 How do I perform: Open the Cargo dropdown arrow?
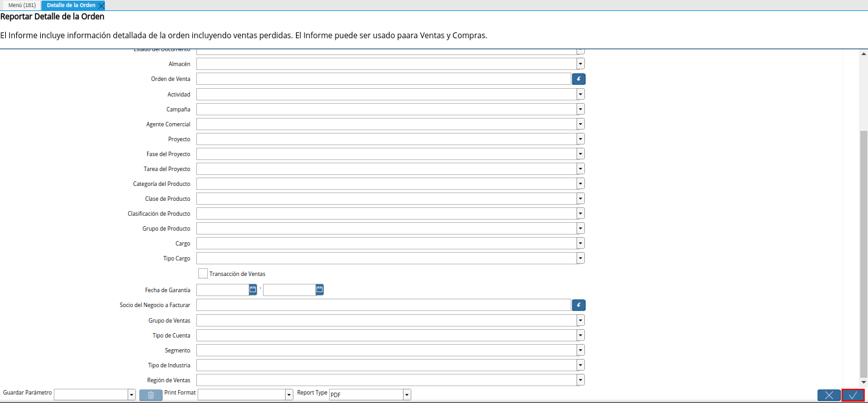pos(580,243)
